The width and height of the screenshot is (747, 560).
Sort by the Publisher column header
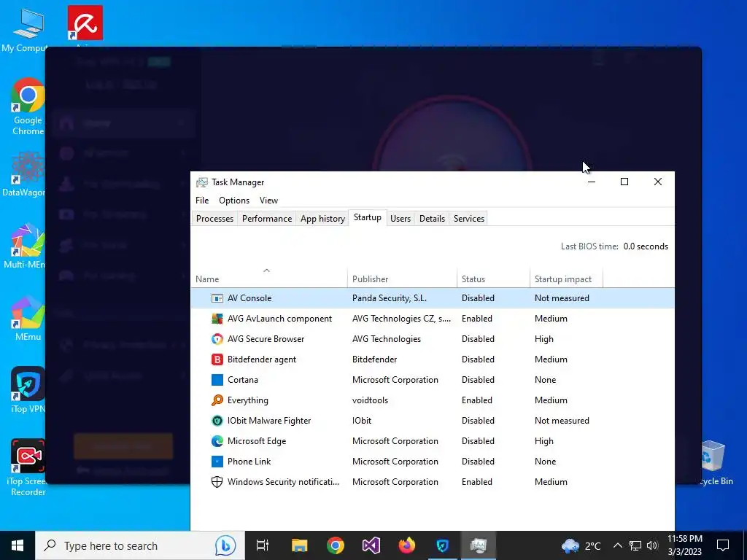[402, 279]
